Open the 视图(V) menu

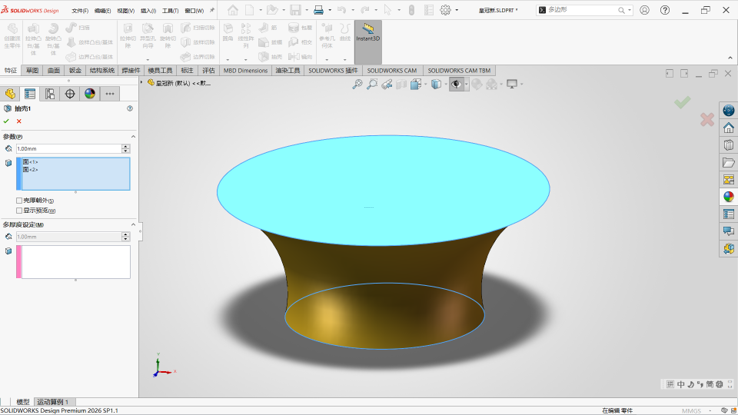[x=126, y=10]
